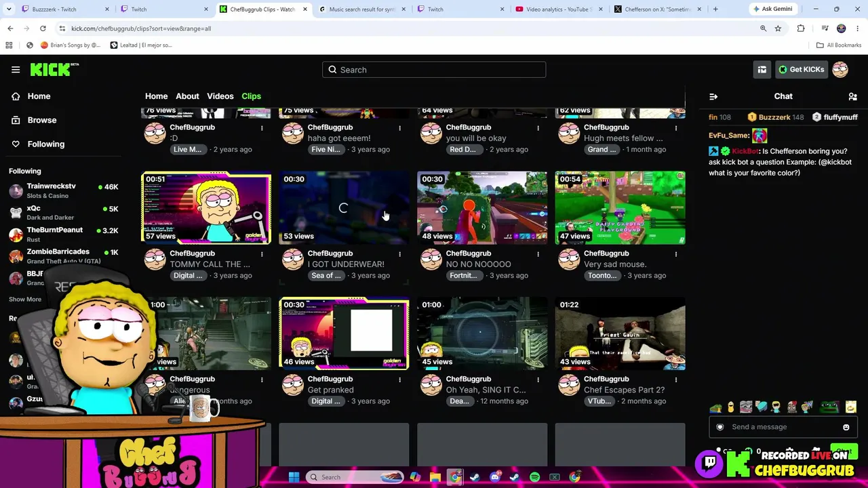Viewport: 868px width, 488px height.
Task: Play the TOMMY CALL THE clip thumbnail
Action: [206, 207]
